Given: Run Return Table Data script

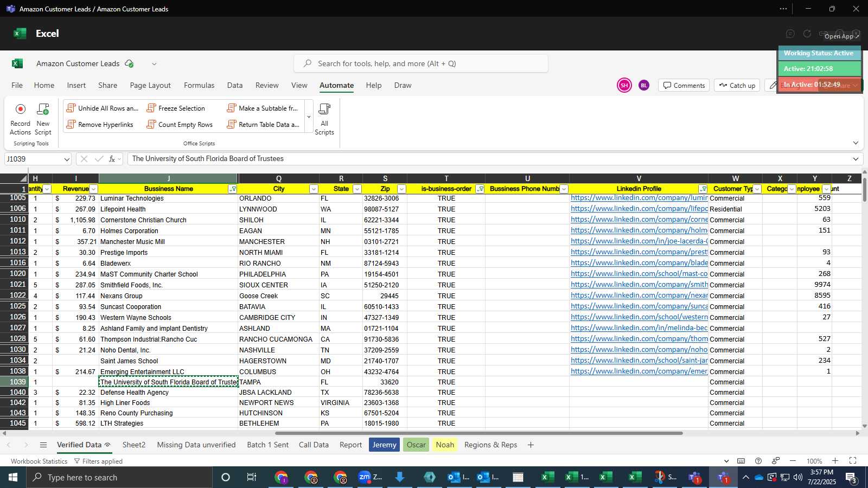Looking at the screenshot, I should pos(263,125).
